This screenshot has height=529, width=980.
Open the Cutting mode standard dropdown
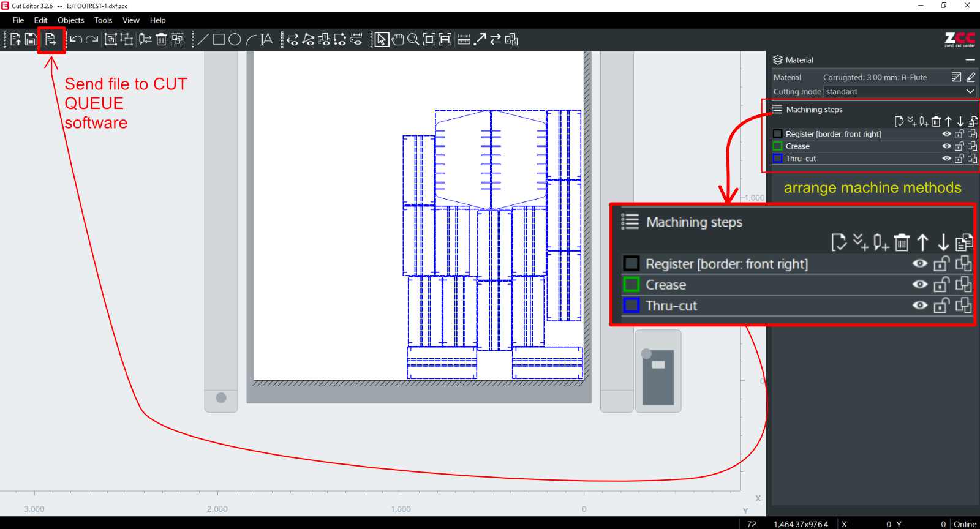[x=900, y=92]
